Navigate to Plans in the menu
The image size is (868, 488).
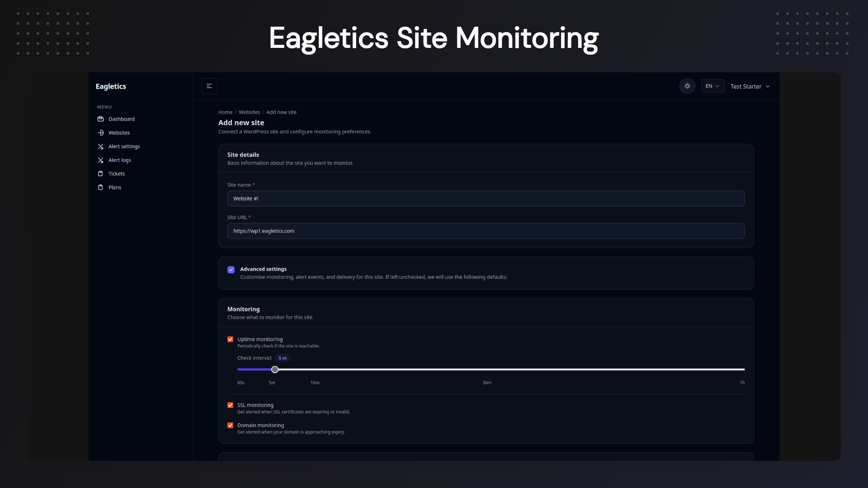pyautogui.click(x=115, y=187)
